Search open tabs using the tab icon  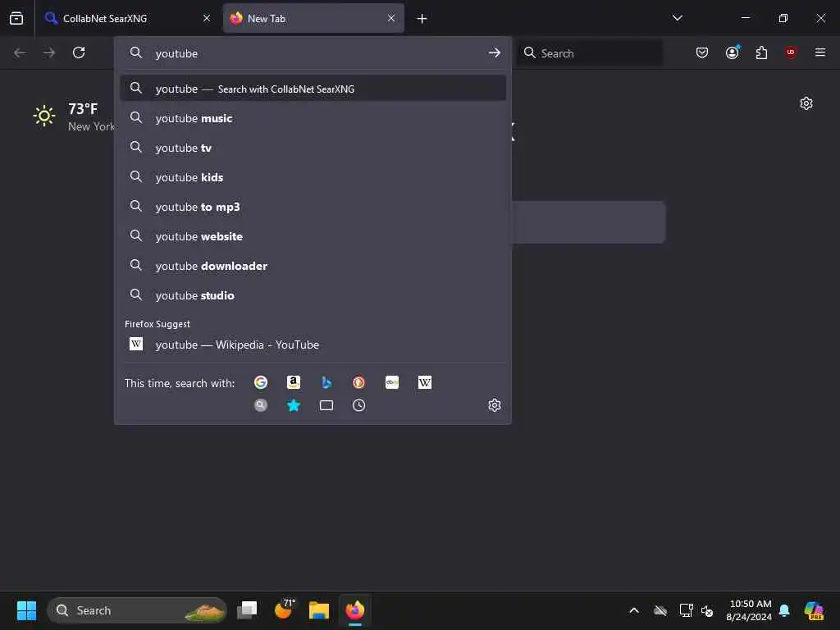(326, 405)
